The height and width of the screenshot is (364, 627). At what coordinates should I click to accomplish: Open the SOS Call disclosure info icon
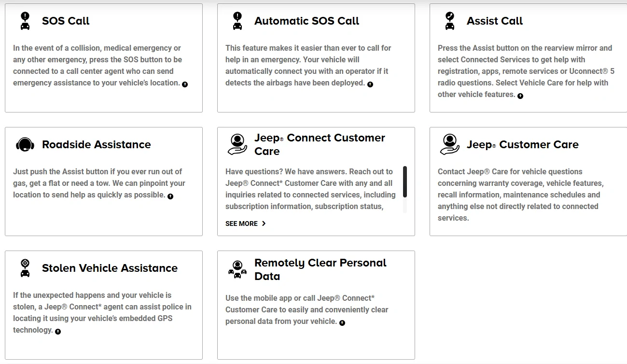tap(185, 84)
